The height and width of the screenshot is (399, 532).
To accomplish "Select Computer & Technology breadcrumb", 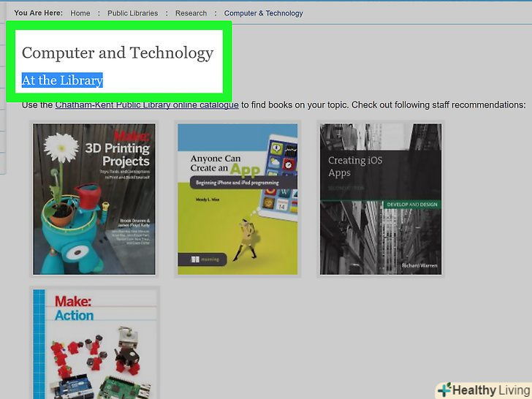I will 263,13.
